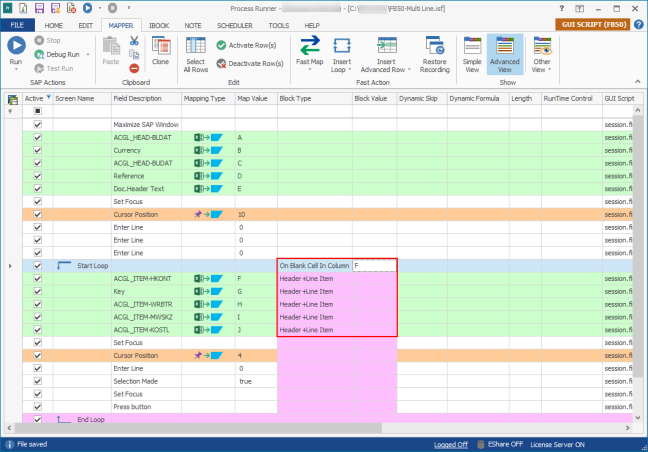The image size is (648, 452).
Task: Click the Select All Rows icon
Action: pyautogui.click(x=195, y=45)
